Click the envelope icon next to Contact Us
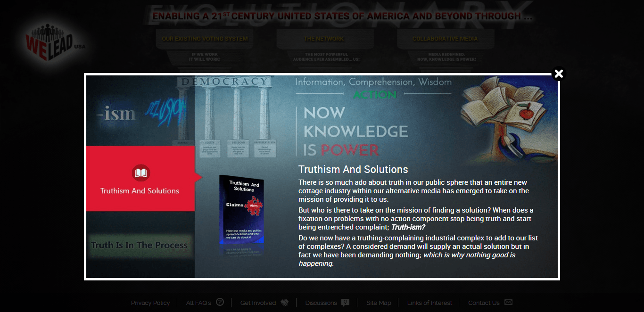The image size is (644, 312). tap(508, 303)
